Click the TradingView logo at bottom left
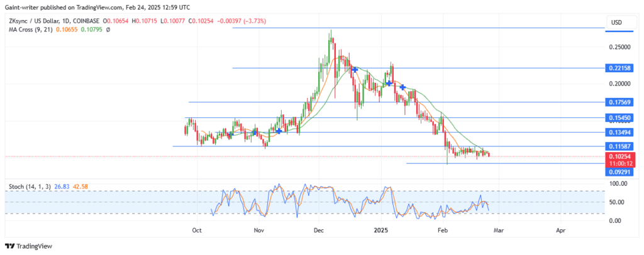The width and height of the screenshot is (644, 255). coord(28,246)
